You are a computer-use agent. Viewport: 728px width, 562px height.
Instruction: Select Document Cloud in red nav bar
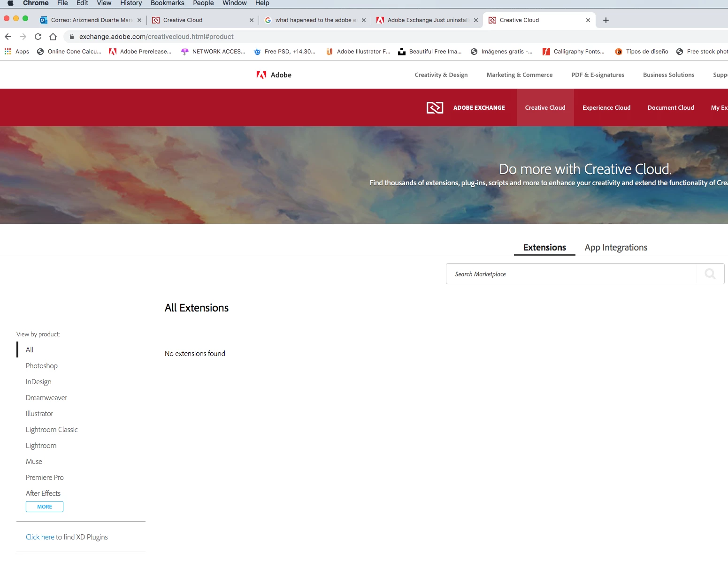click(671, 108)
